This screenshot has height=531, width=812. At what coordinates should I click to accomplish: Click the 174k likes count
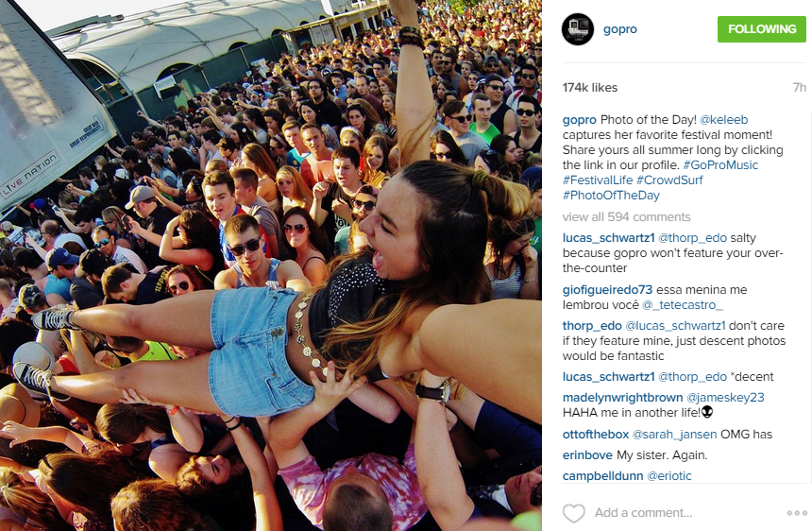coord(590,88)
